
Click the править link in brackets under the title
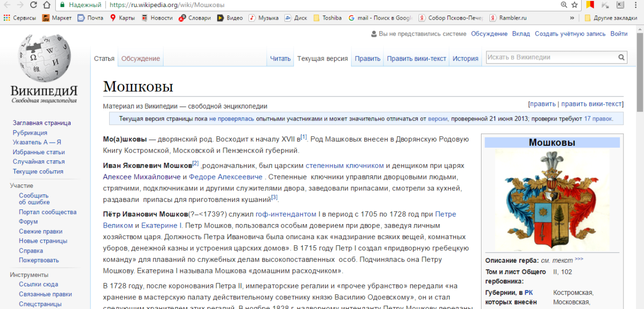click(x=543, y=104)
